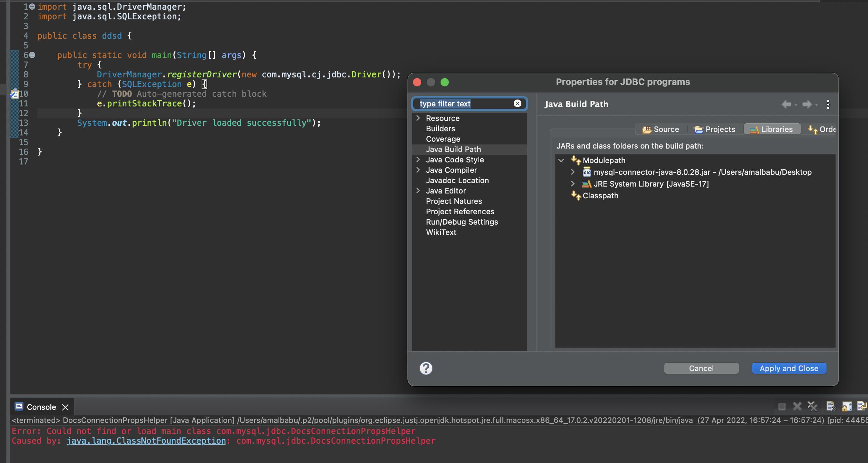Close the Properties dialog with red button
Viewport: 868px width, 463px height.
coord(417,82)
